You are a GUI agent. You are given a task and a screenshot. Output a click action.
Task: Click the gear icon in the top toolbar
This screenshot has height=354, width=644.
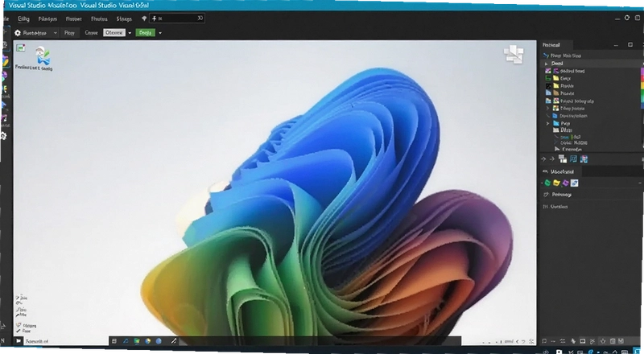pyautogui.click(x=18, y=33)
